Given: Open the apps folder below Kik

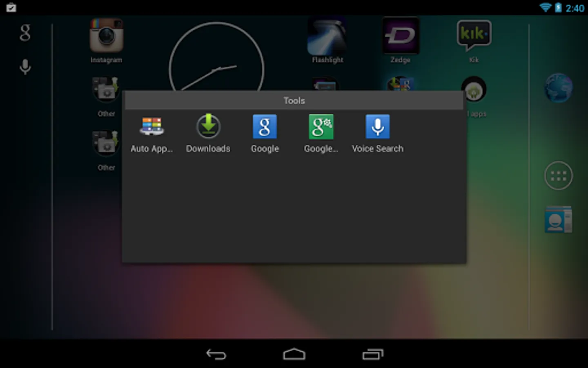Looking at the screenshot, I should pyautogui.click(x=474, y=90).
